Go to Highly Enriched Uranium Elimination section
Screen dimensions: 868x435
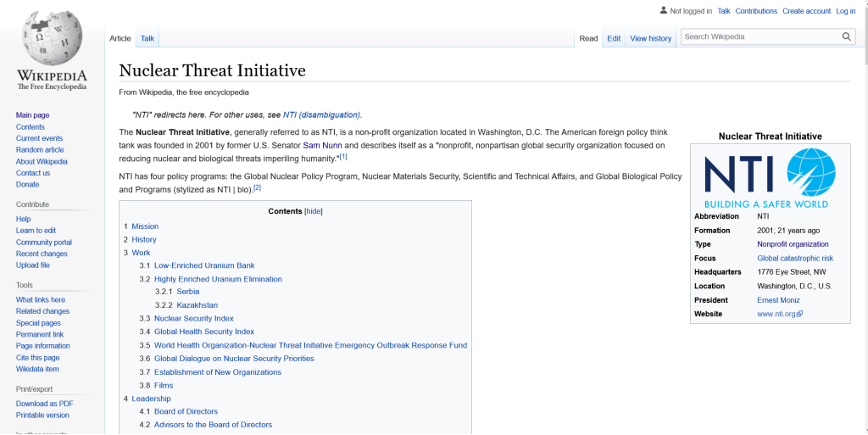pos(218,280)
